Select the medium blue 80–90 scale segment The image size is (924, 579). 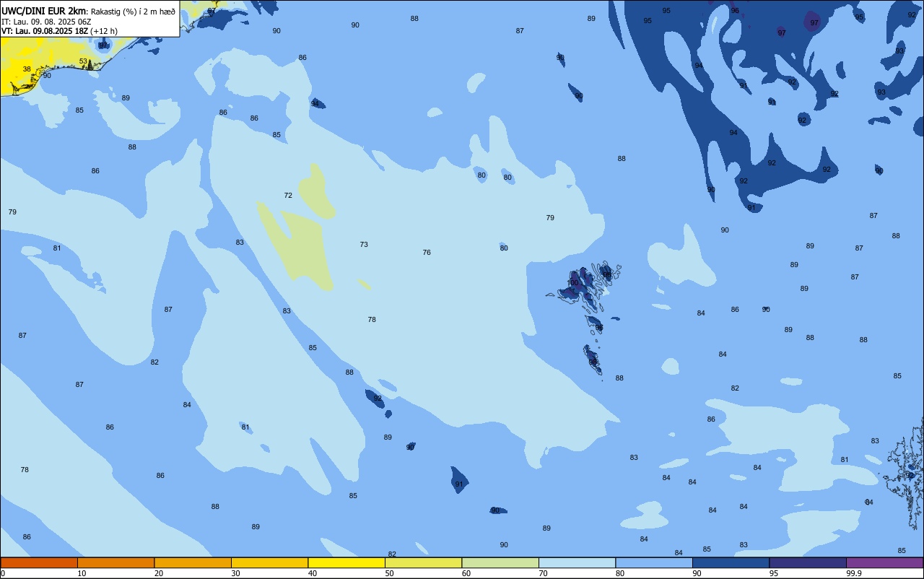point(654,562)
